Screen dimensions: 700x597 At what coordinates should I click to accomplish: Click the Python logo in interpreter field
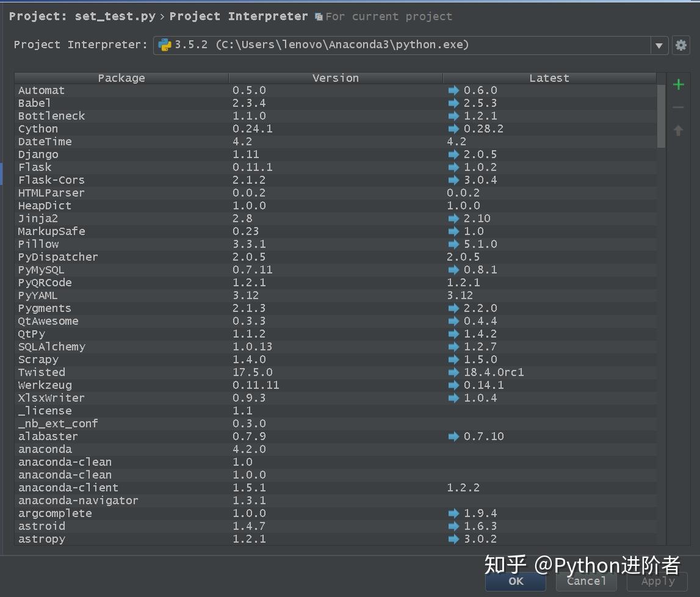tap(165, 45)
